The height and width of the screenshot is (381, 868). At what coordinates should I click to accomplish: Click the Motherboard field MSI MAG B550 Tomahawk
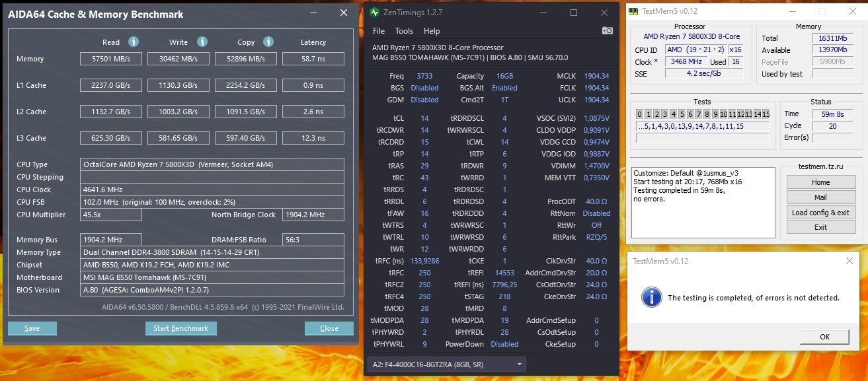click(212, 277)
